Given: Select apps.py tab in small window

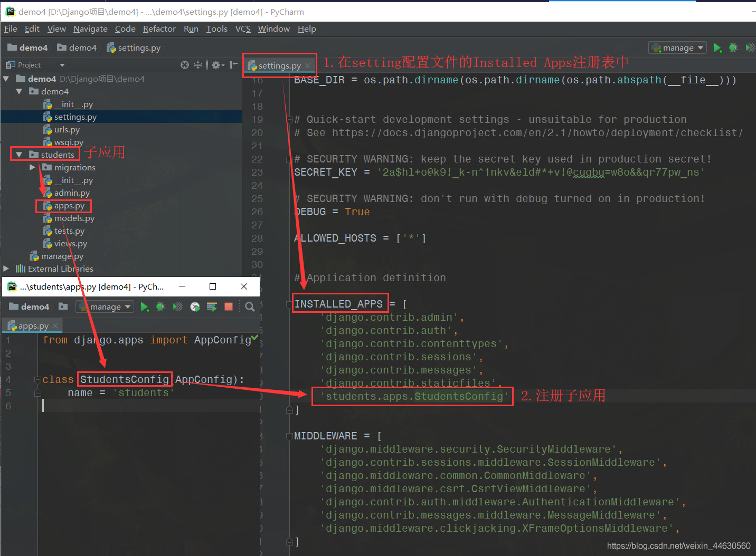Looking at the screenshot, I should click(33, 326).
